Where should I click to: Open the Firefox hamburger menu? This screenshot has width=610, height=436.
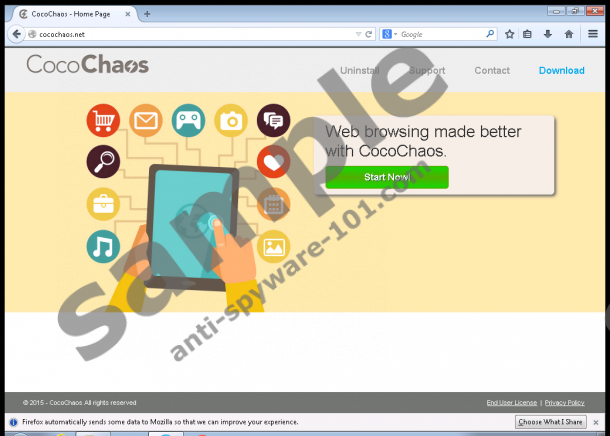click(x=592, y=34)
